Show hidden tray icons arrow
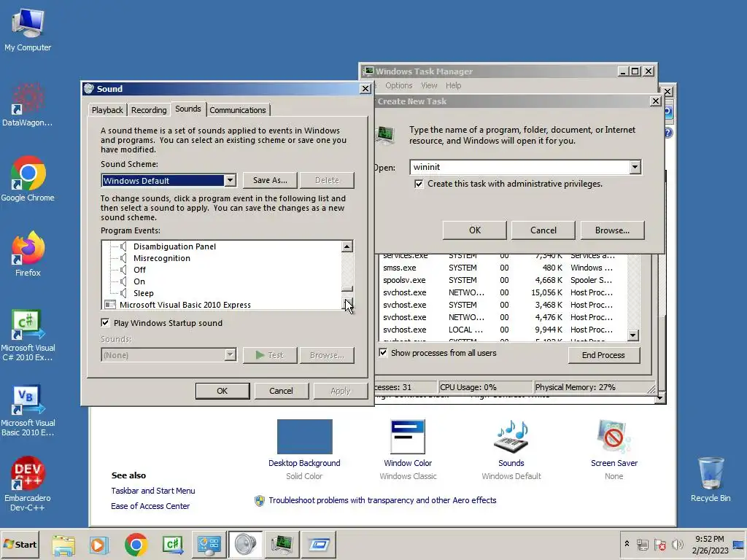 pyautogui.click(x=627, y=544)
